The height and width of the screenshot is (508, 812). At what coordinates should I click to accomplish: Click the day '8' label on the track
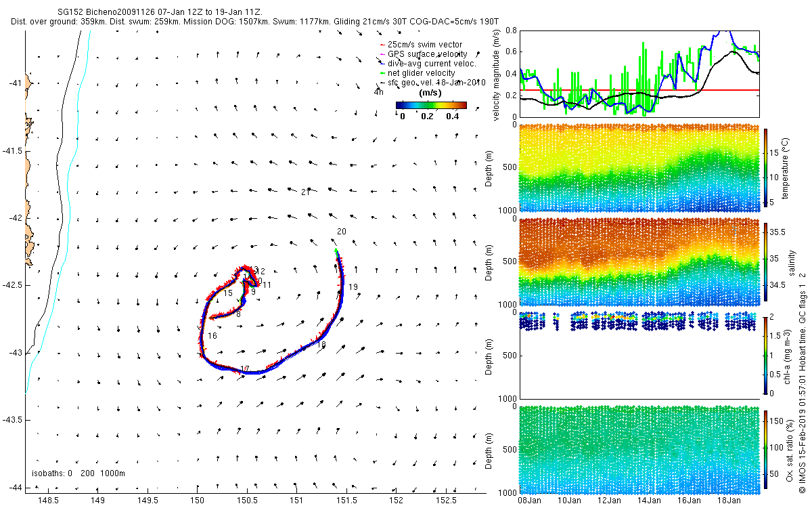[x=238, y=314]
